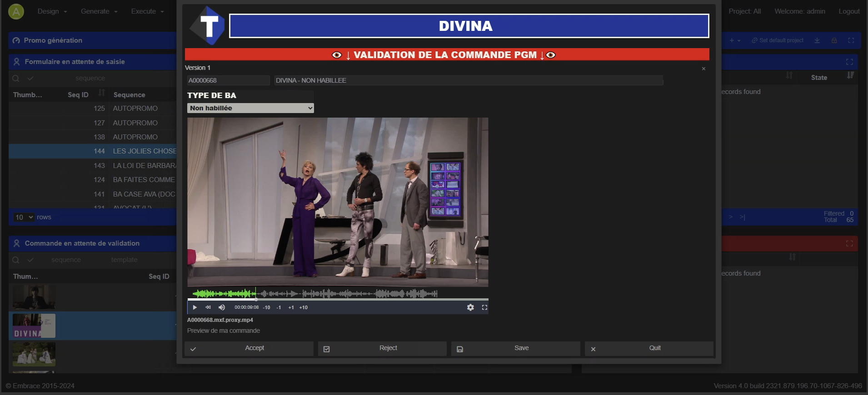Quit the validation dialog
This screenshot has width=868, height=395.
(x=649, y=348)
